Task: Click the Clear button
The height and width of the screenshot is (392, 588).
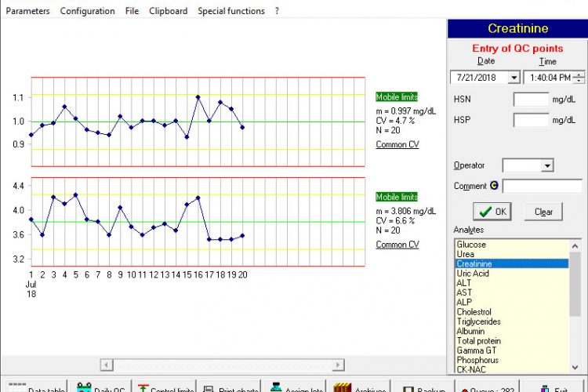Action: [543, 212]
